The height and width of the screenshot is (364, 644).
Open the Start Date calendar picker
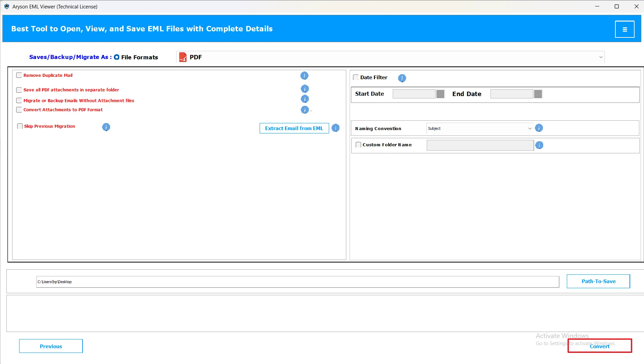(440, 94)
